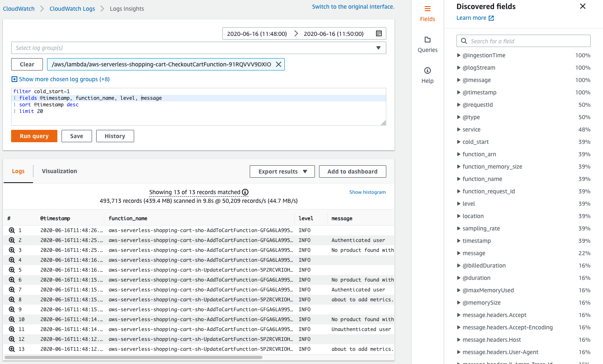Zoom into log row 12

[x=12, y=339]
